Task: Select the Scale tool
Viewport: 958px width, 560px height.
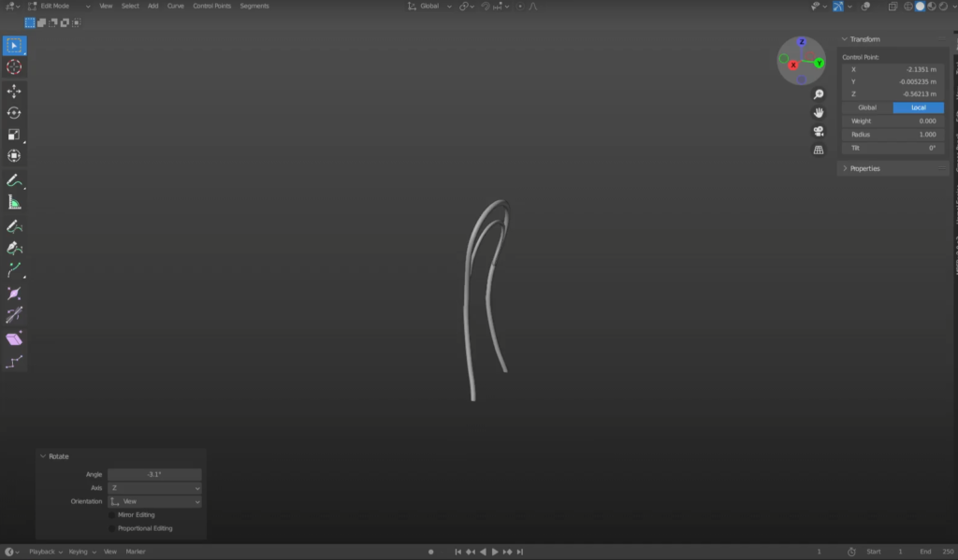Action: [14, 134]
